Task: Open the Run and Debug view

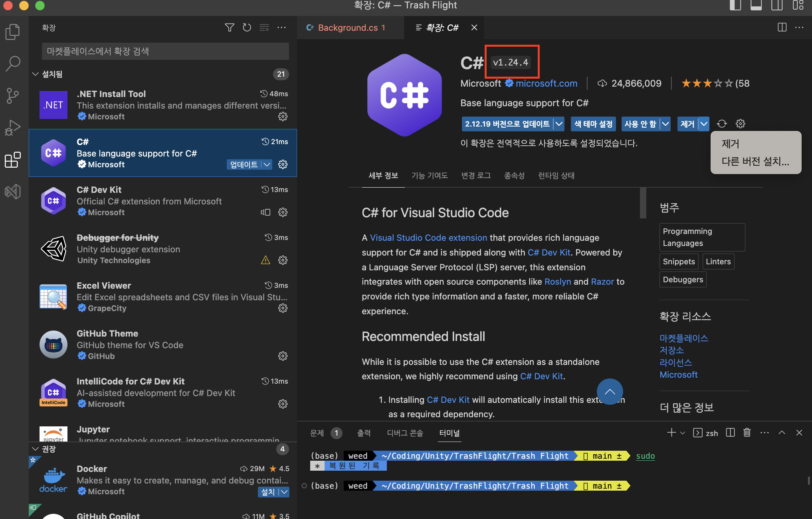Action: pyautogui.click(x=13, y=128)
